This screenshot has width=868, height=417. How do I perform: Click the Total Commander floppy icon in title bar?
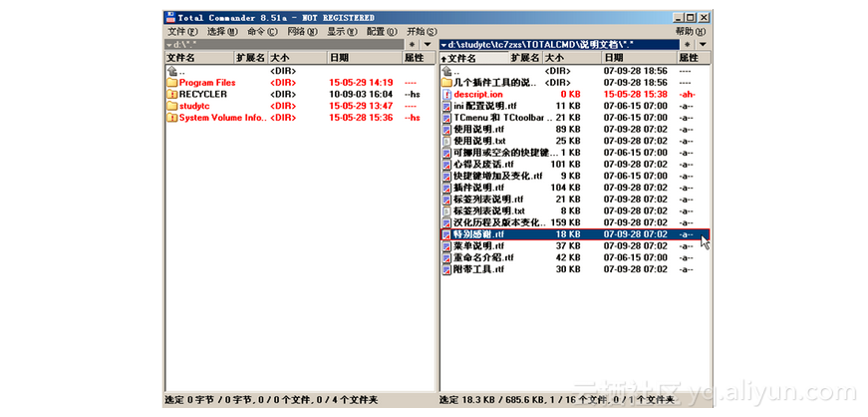[170, 18]
